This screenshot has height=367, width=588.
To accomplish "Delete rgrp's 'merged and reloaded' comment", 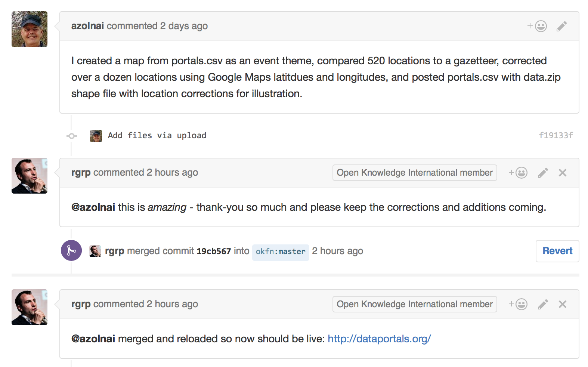I will 563,304.
